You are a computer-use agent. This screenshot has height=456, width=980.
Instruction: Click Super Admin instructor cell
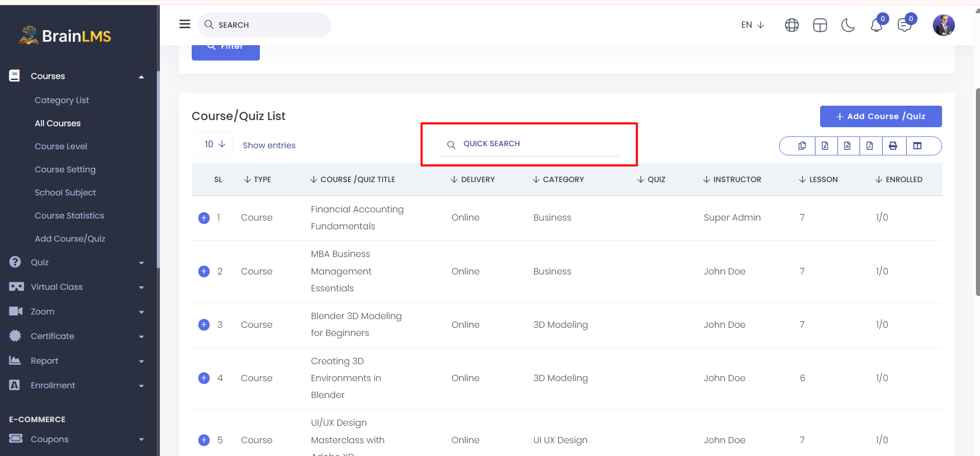732,217
